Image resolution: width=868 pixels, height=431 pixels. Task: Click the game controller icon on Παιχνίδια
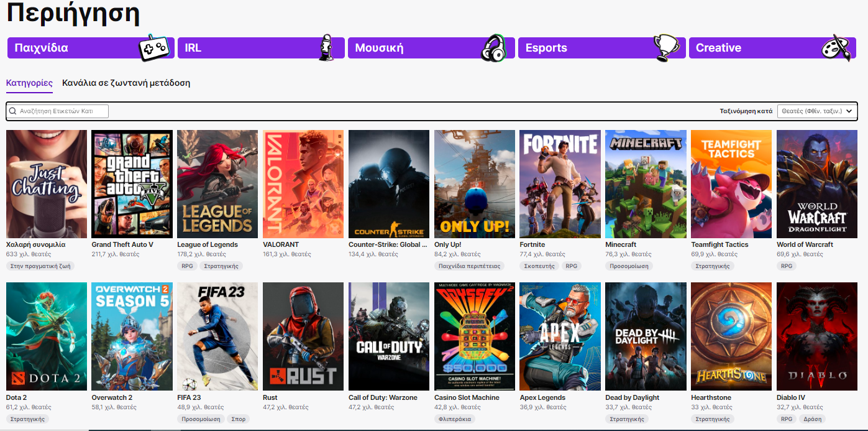coord(153,48)
